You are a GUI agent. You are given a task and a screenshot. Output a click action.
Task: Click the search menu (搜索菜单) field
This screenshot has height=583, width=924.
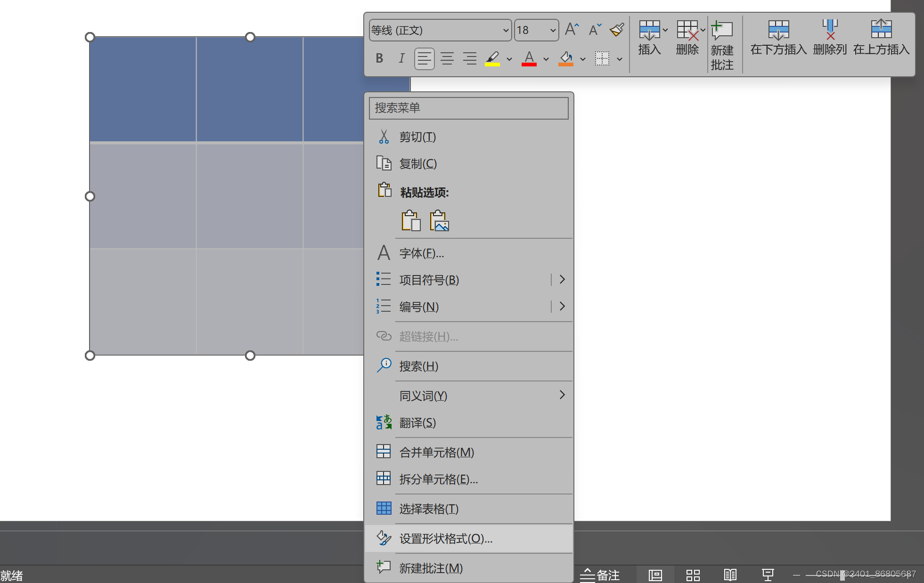[x=468, y=108]
